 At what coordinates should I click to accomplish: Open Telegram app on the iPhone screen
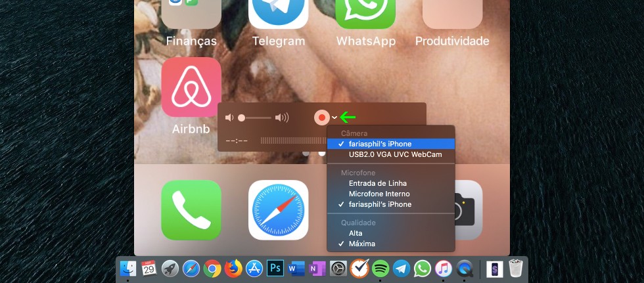(x=279, y=14)
